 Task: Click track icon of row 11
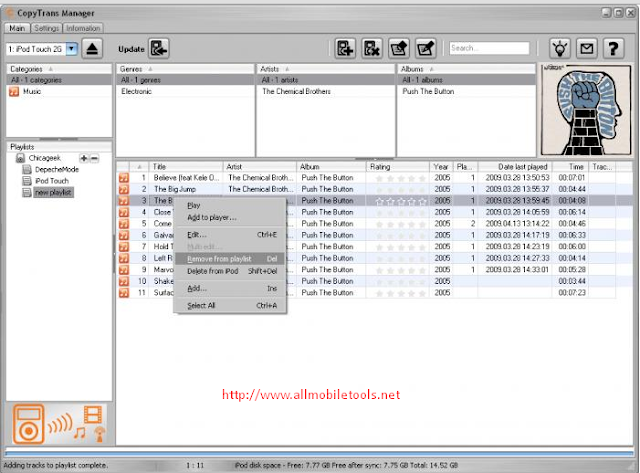click(x=124, y=293)
